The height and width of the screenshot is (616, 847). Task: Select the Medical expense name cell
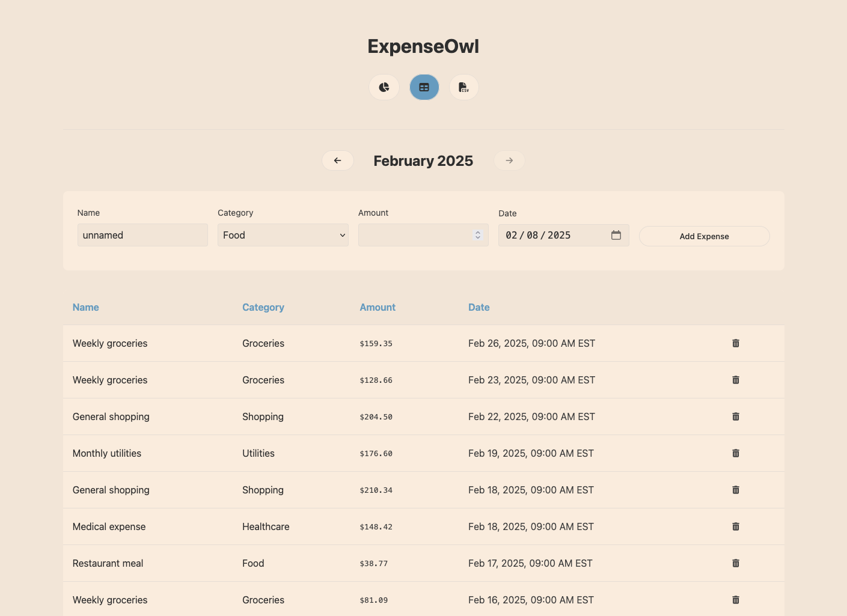109,526
